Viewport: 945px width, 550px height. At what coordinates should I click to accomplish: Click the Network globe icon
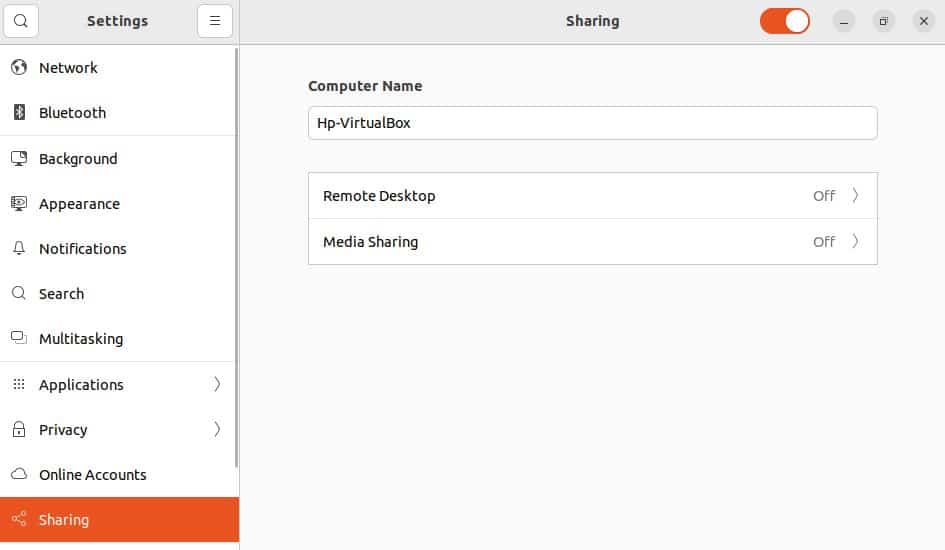(18, 68)
